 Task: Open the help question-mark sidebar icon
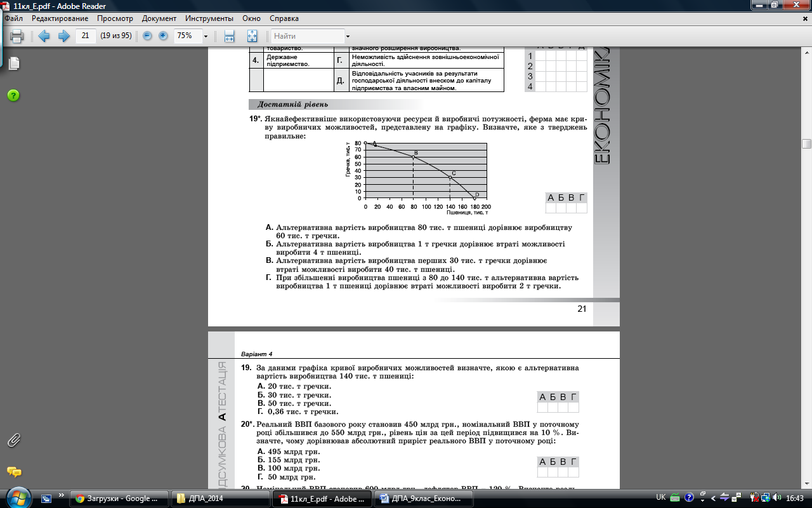tap(14, 95)
